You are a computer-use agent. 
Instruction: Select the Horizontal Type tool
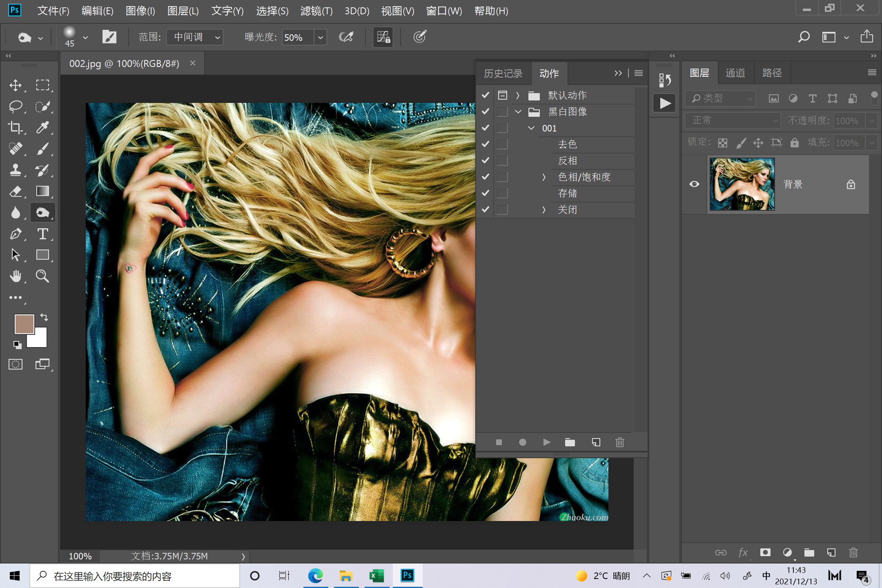pos(42,234)
